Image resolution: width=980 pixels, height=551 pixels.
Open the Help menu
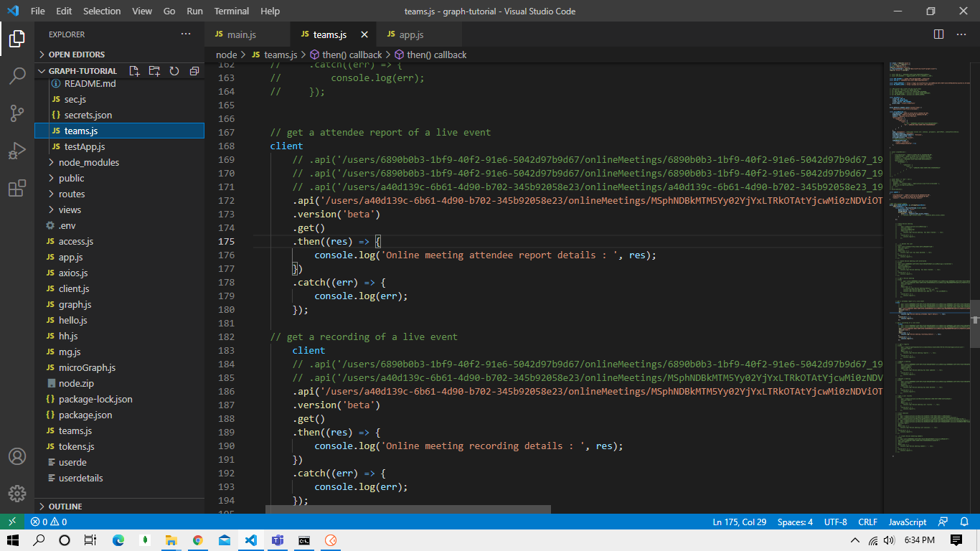(270, 11)
